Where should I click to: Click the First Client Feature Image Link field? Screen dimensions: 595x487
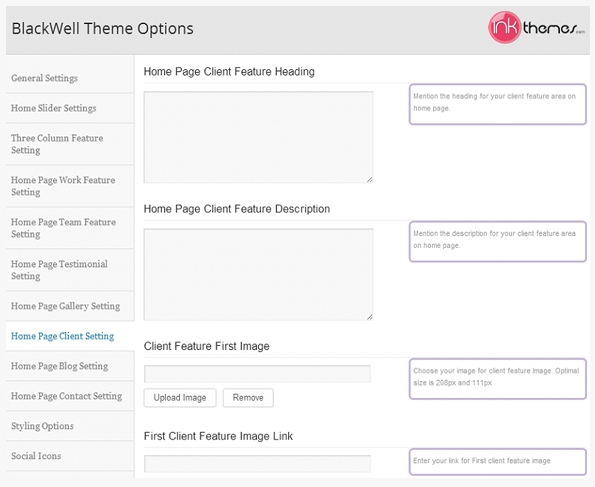tap(257, 463)
